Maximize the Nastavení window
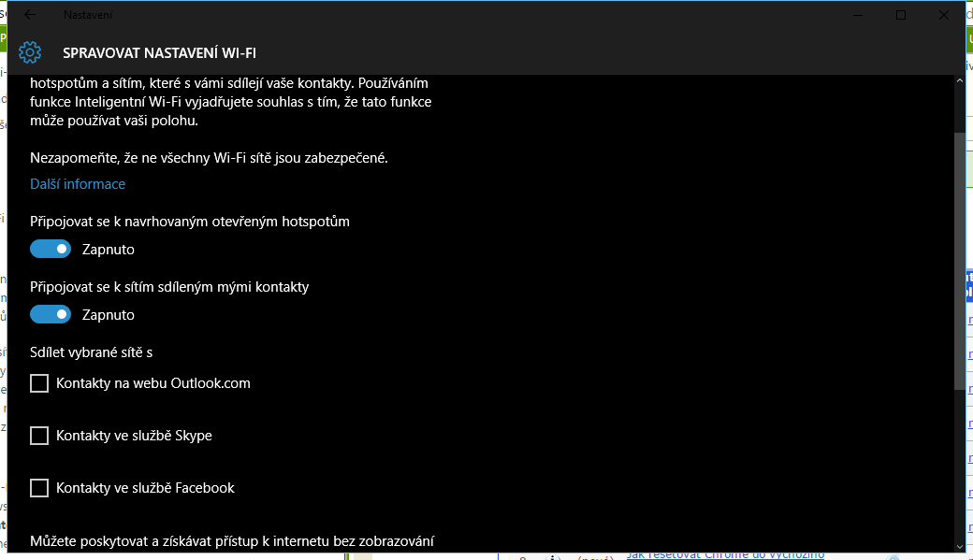This screenshot has height=560, width=973. 901,15
